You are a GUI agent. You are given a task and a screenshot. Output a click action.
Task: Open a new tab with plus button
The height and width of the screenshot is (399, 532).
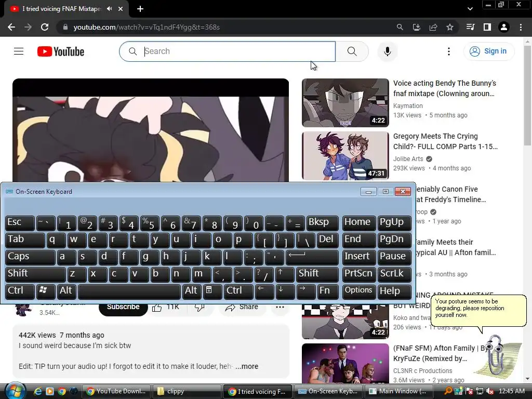click(x=140, y=9)
